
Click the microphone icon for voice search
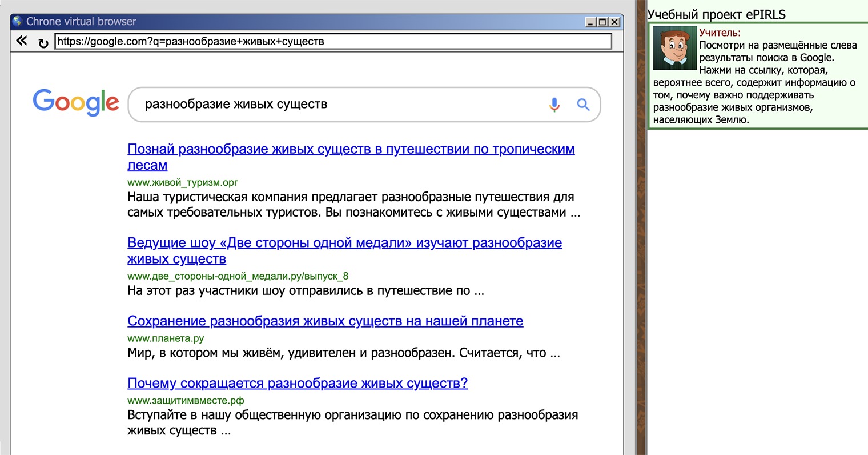[x=554, y=105]
